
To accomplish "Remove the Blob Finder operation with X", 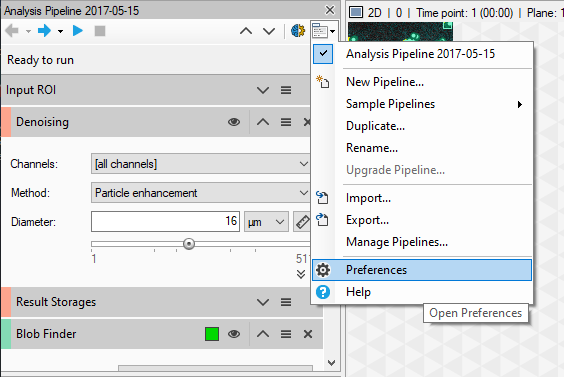I will coord(308,334).
